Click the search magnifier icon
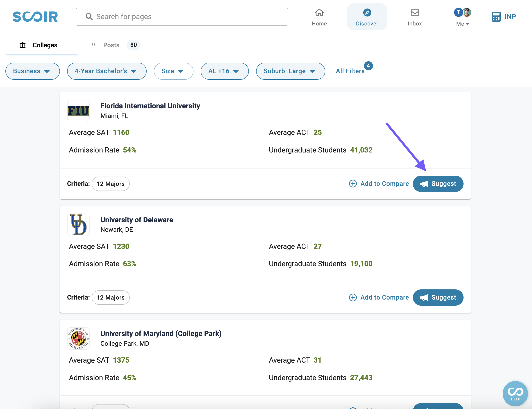Viewport: 532px width, 409px height. (x=89, y=17)
